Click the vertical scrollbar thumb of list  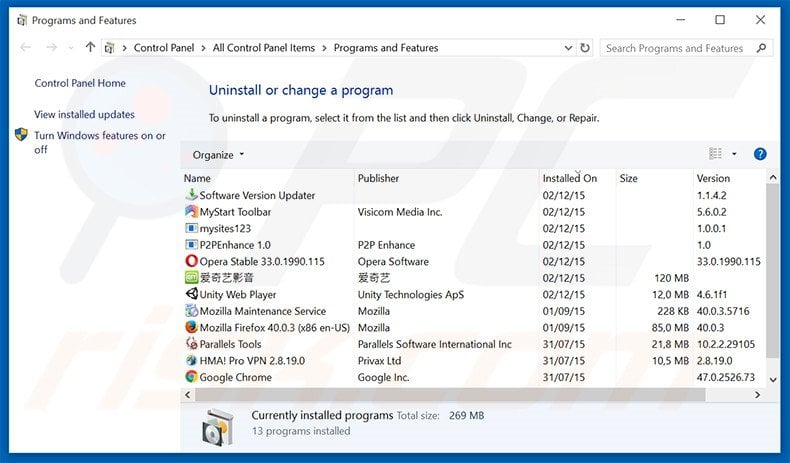pos(772,272)
